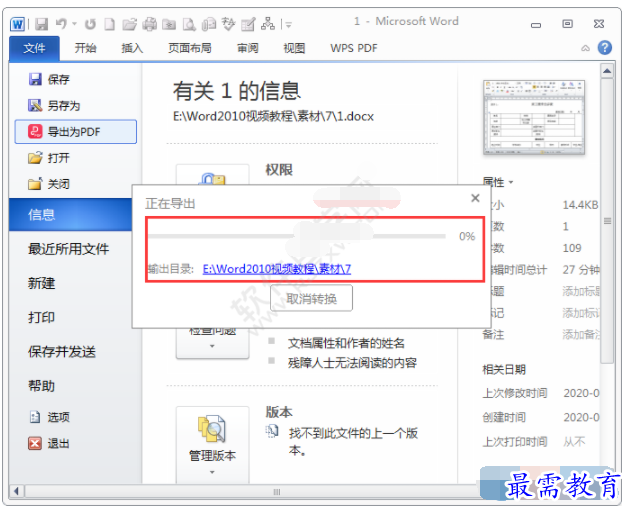Screen dimensions: 629x517
Task: Click 打开 (Open) with folder icon
Action: (49, 158)
